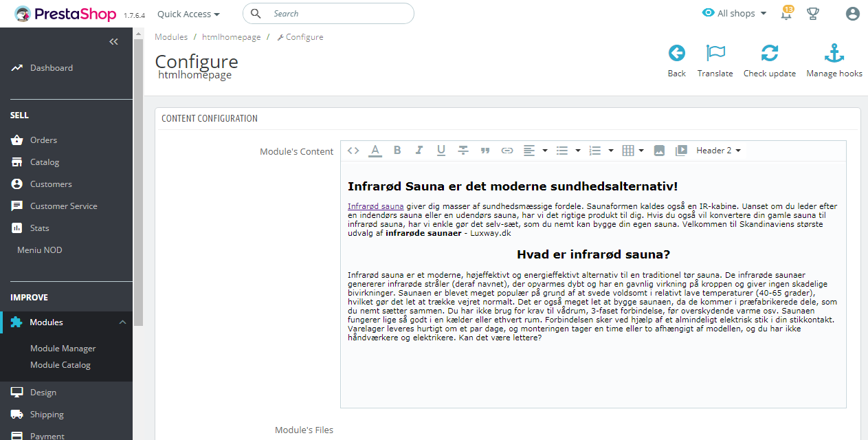This screenshot has width=868, height=440.
Task: Click the search input field
Action: [x=329, y=14]
